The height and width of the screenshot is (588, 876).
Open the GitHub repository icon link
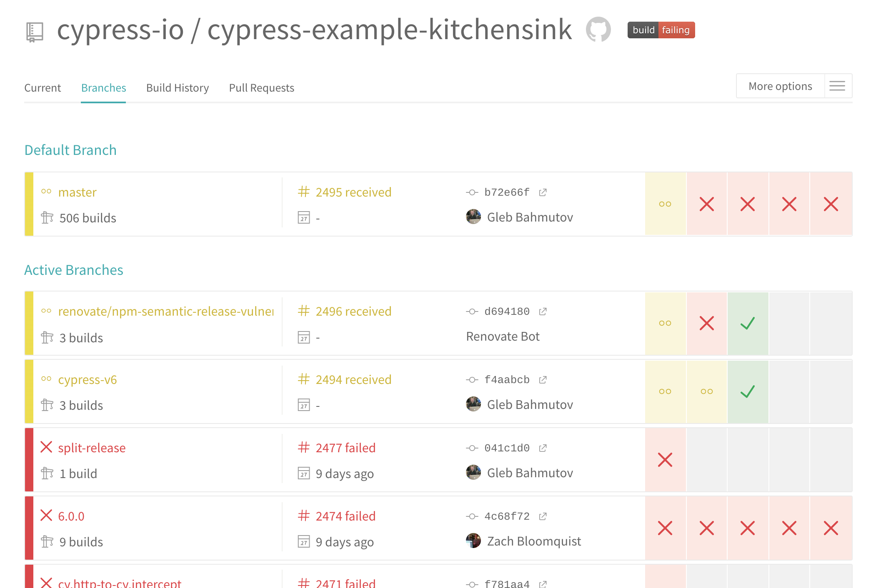click(598, 30)
